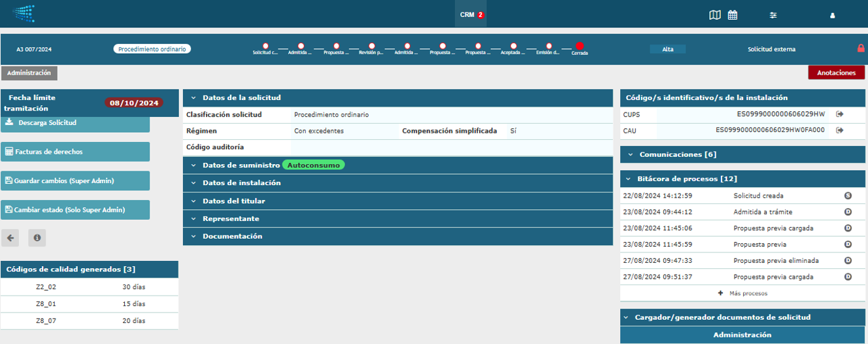This screenshot has height=344, width=868.
Task: Select the Revisión status step
Action: tap(371, 46)
